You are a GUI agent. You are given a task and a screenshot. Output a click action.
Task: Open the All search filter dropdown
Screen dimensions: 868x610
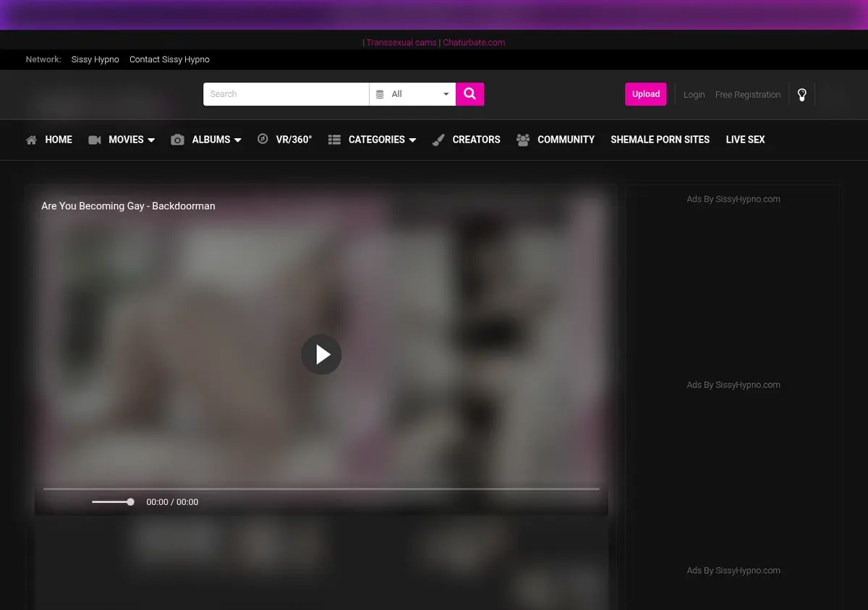(412, 94)
